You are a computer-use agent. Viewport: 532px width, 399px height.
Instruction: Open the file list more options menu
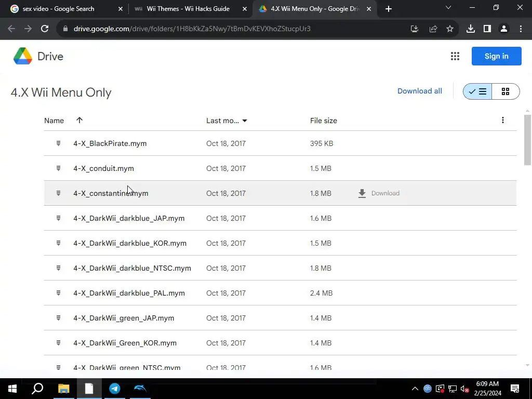[503, 120]
